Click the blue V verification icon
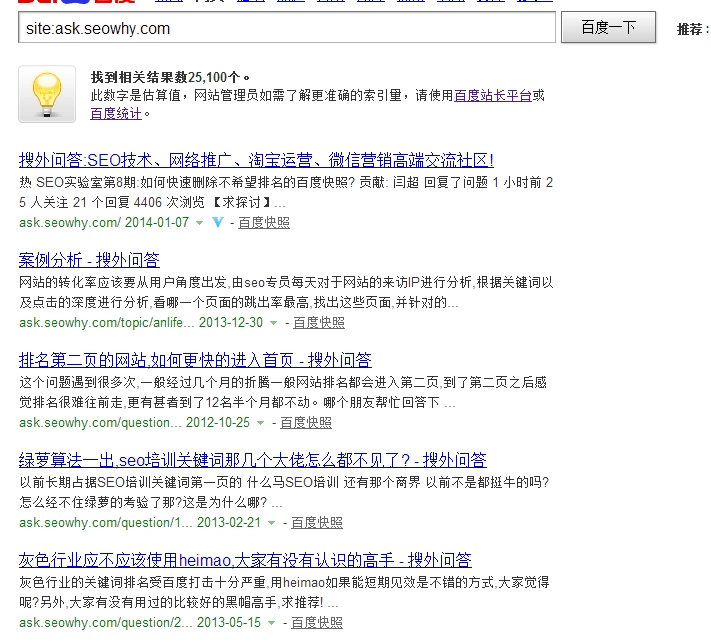The image size is (711, 642). pyautogui.click(x=218, y=222)
